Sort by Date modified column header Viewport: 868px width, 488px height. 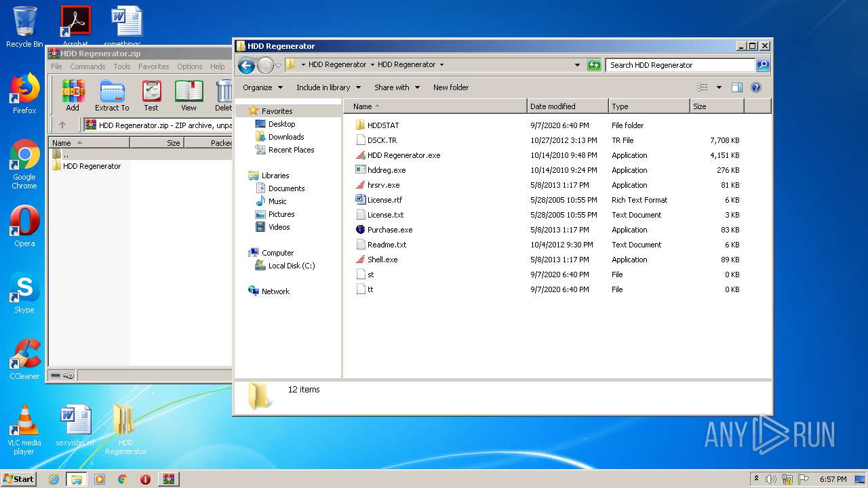[x=568, y=106]
